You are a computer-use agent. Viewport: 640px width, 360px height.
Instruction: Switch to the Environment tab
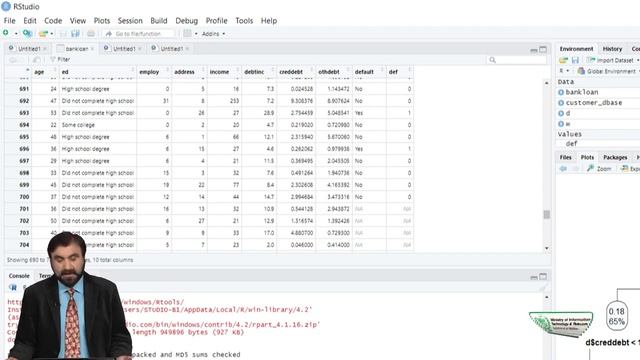576,49
